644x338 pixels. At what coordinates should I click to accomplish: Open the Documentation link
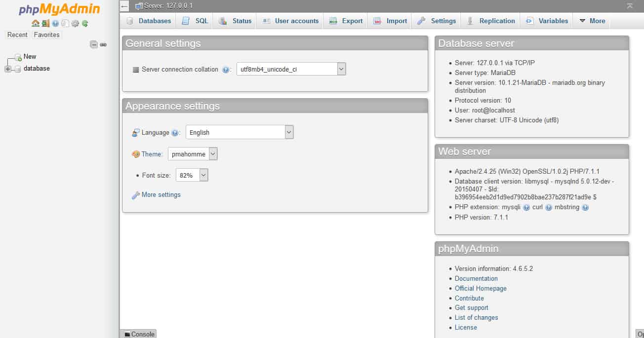[476, 279]
